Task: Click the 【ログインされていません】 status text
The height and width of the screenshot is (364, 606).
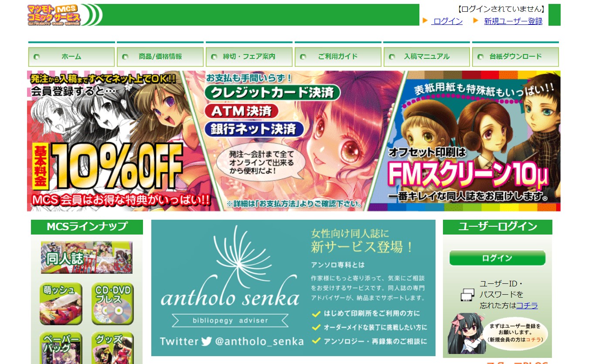Action: tap(502, 9)
